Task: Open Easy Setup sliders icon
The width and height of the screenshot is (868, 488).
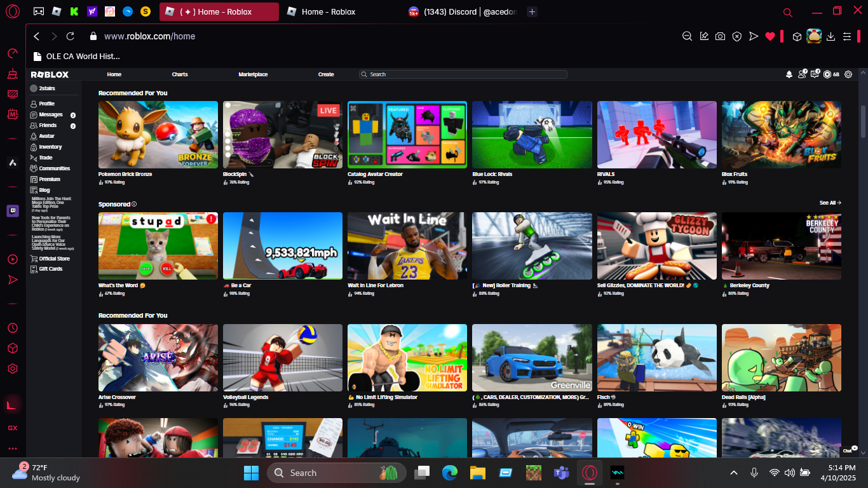Action: click(846, 36)
